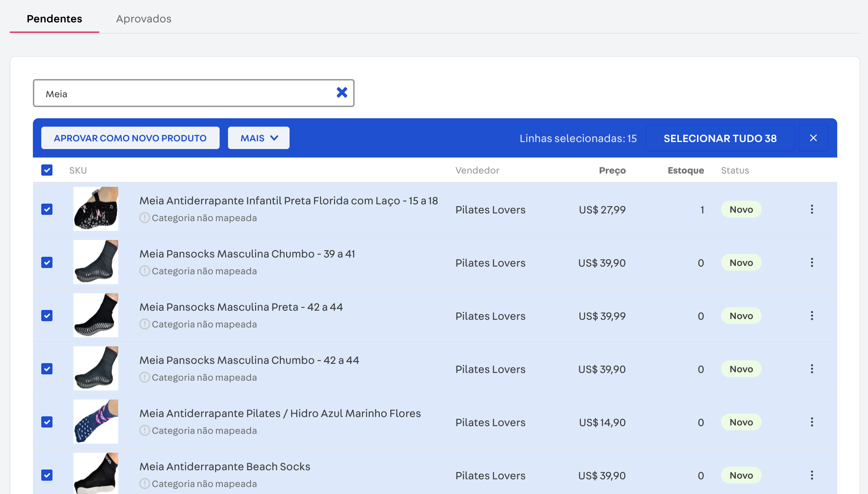Open the kebab menu for Meia Pansocks Masculina Chumbo - 42 a 44
Screen dimensions: 868x494
click(x=812, y=369)
